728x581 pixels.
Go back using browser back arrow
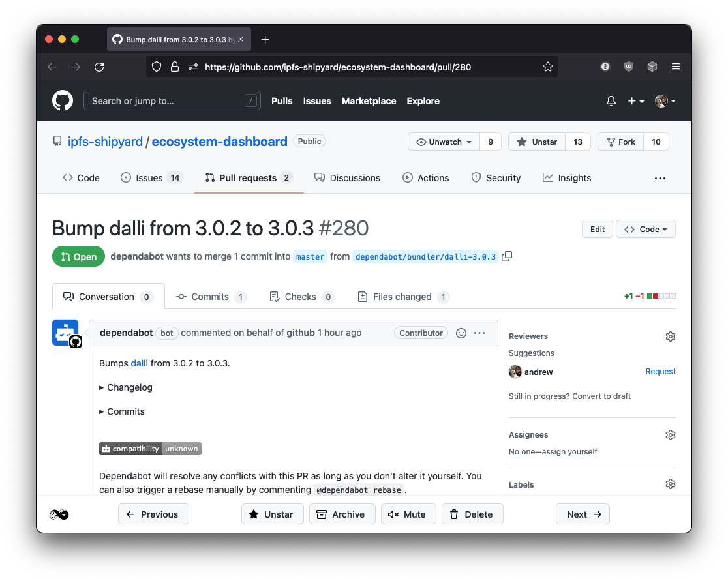[52, 67]
